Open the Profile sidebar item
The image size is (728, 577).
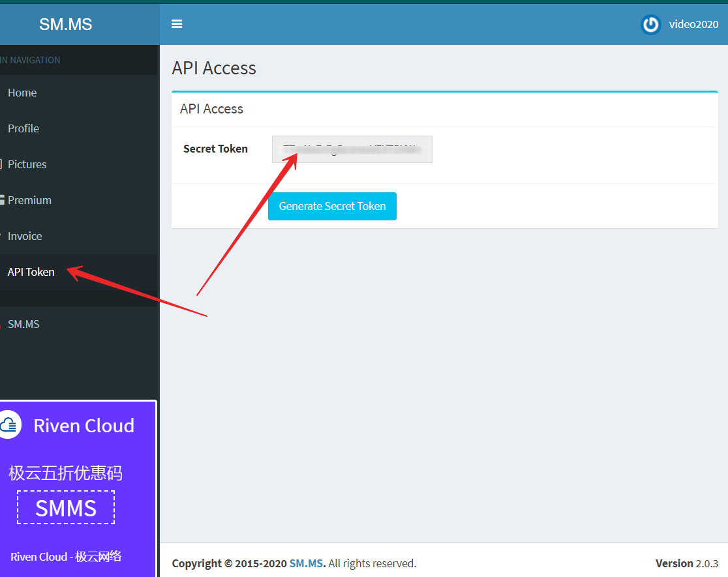pyautogui.click(x=23, y=128)
